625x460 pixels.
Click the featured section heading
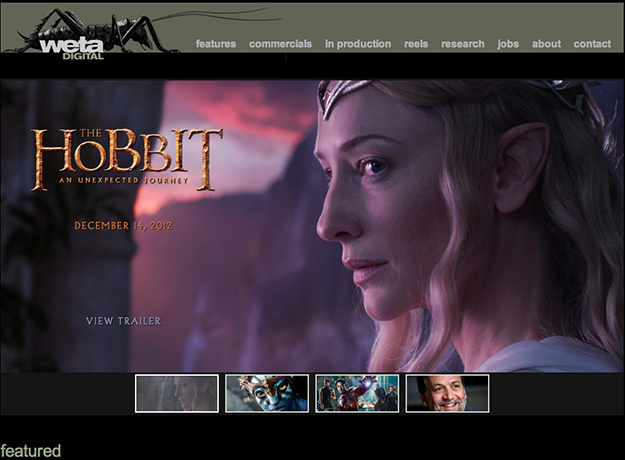(x=31, y=451)
